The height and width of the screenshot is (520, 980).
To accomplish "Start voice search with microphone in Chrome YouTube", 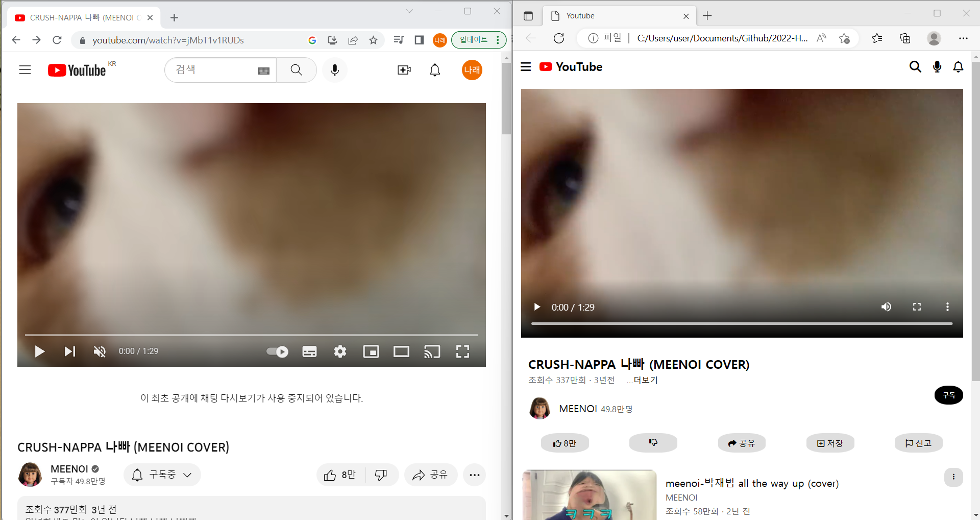I will coord(335,70).
